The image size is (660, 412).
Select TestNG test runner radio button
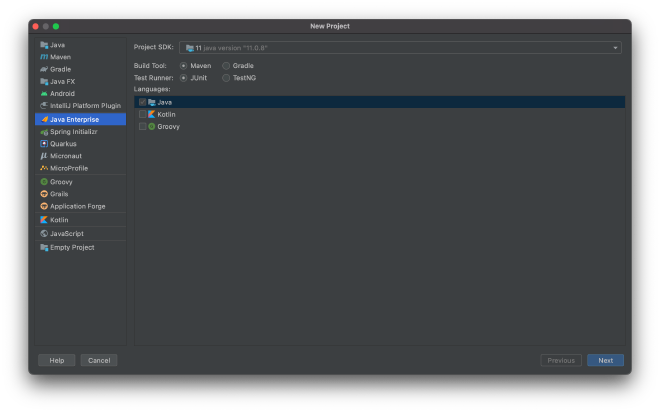point(226,78)
